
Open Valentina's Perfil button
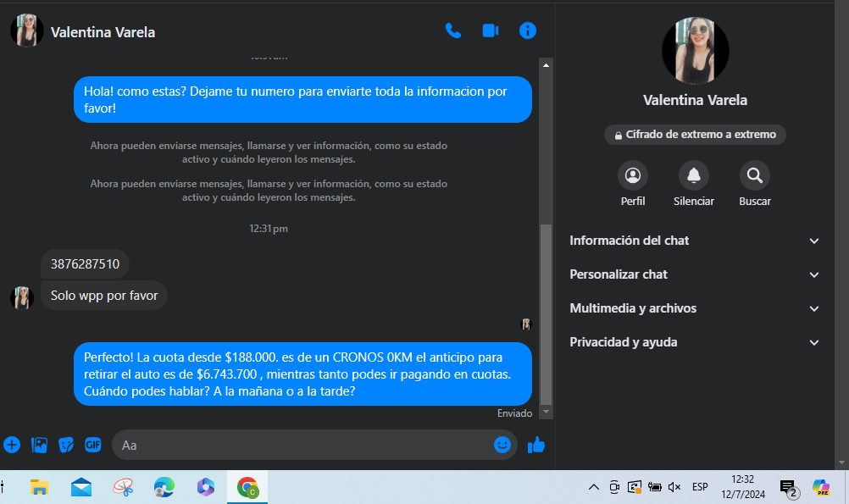[x=632, y=176]
